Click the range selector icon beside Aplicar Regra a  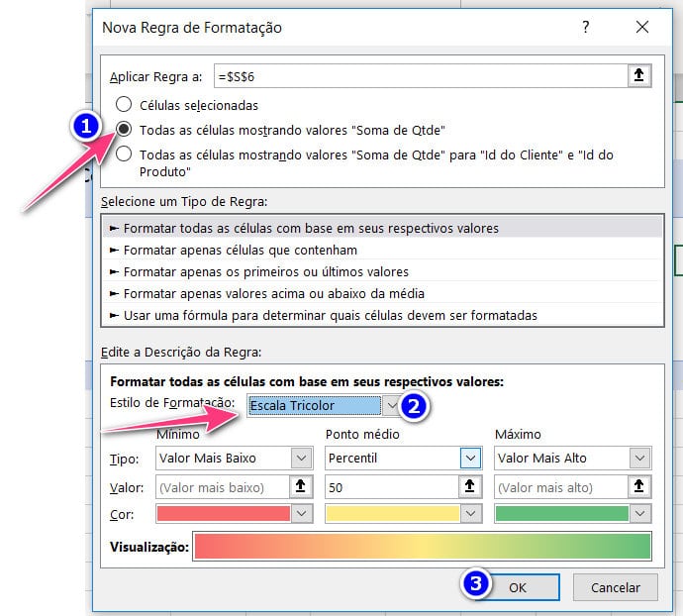[639, 76]
